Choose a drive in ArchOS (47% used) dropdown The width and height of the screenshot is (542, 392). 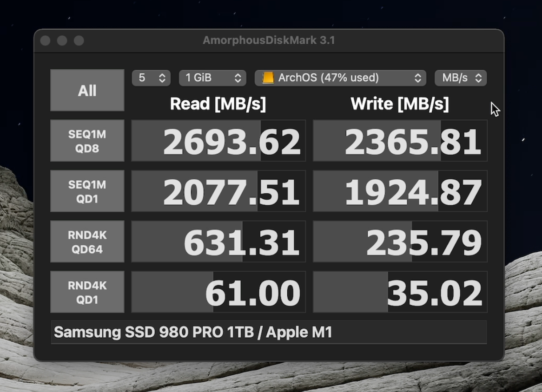340,78
